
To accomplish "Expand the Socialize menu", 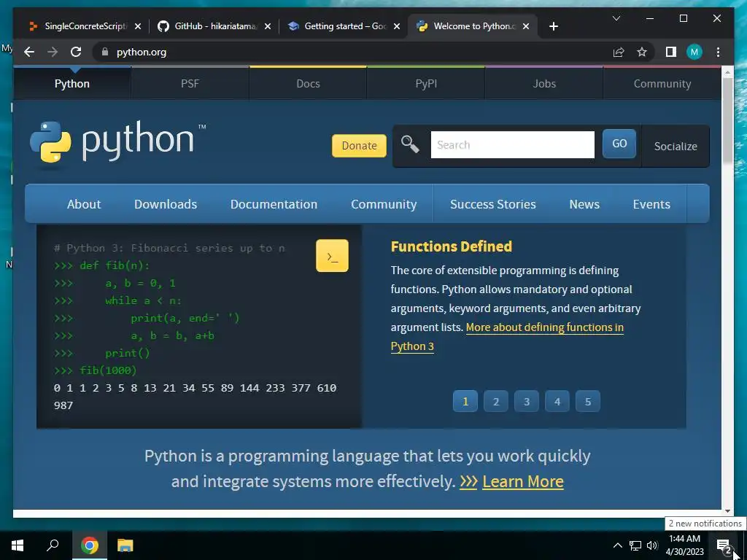I will tap(676, 146).
